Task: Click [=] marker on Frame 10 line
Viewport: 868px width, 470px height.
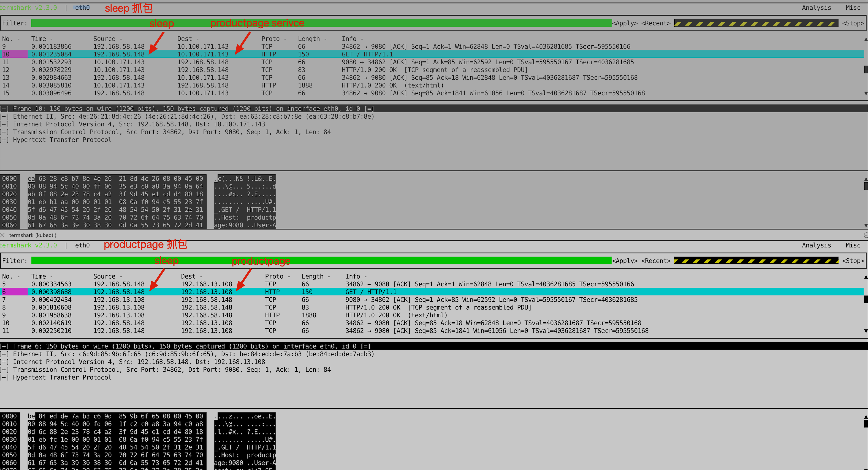Action: pos(369,109)
